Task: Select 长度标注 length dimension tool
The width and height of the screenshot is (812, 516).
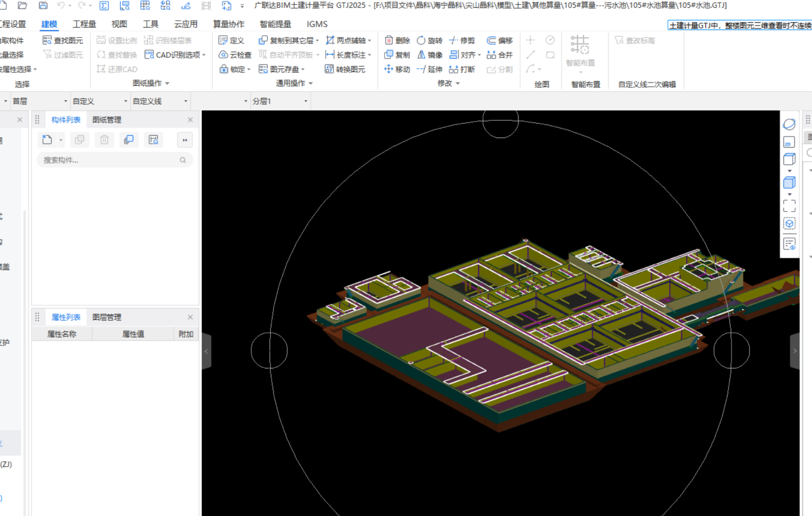Action: [348, 55]
